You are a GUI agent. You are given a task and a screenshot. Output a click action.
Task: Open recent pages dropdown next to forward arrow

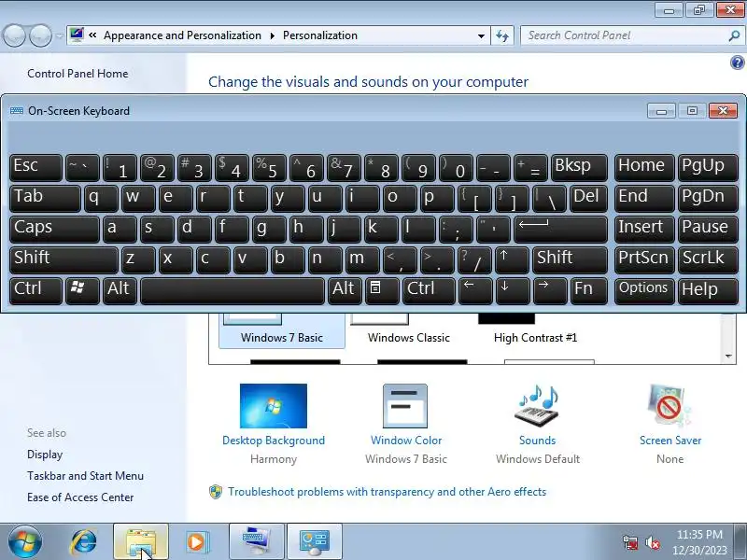point(59,35)
